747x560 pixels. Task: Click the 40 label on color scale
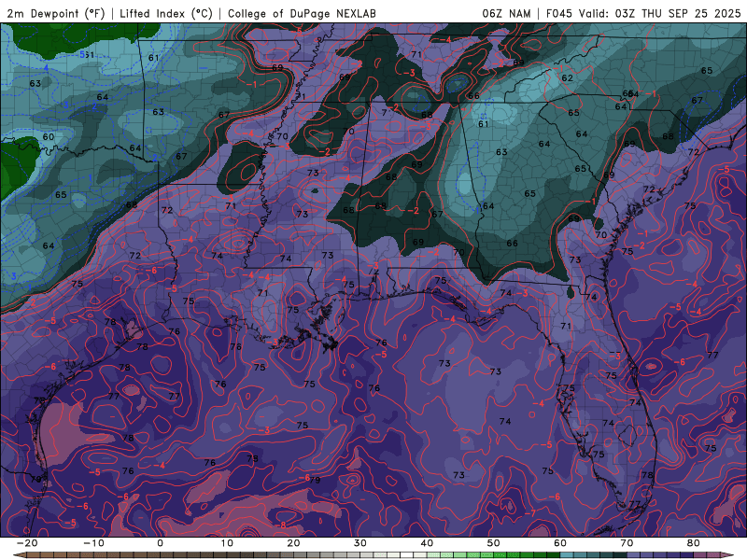[x=427, y=543]
